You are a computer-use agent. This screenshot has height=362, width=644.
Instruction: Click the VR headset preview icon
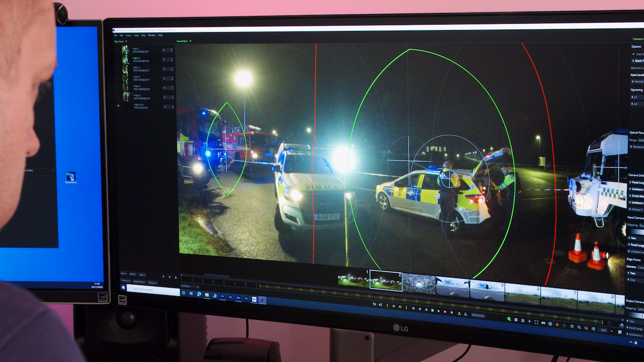click(x=543, y=323)
